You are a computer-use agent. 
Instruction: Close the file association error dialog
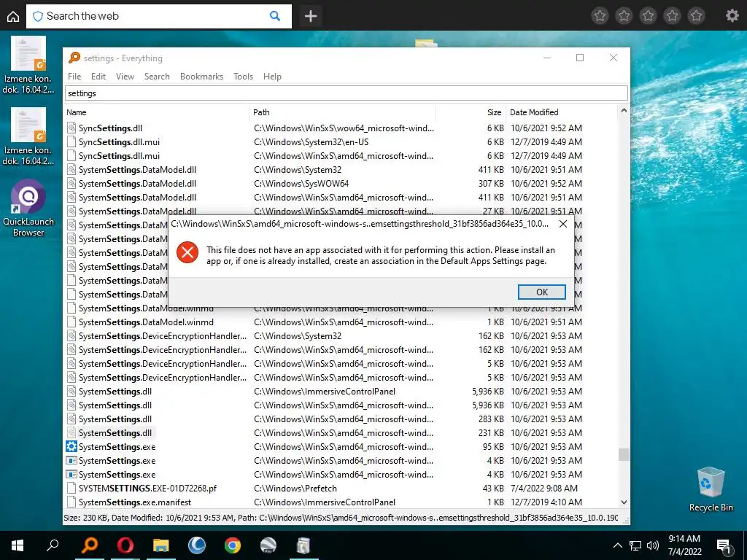(x=563, y=224)
